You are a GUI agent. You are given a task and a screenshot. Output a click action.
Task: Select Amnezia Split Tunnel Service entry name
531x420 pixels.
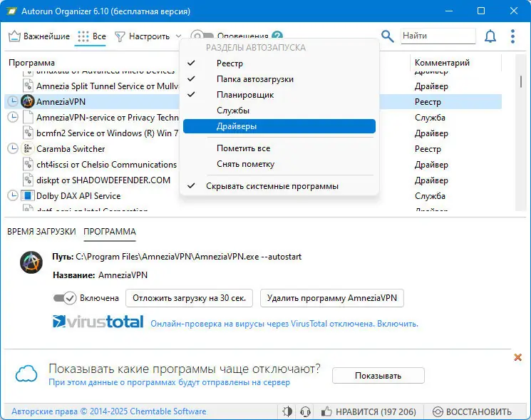108,86
